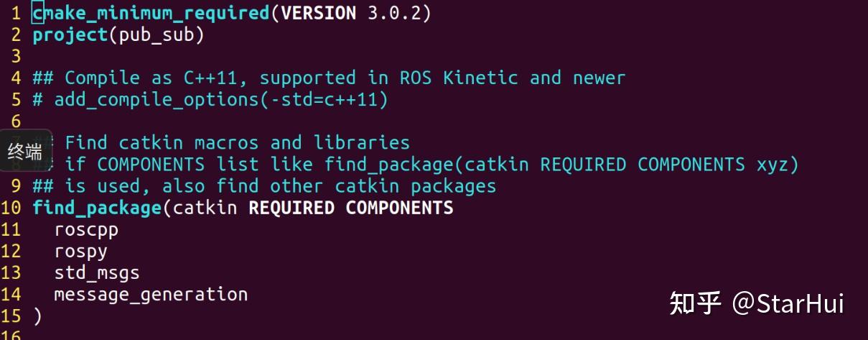Click on std_msgs dependency line
The image size is (868, 340).
(97, 273)
